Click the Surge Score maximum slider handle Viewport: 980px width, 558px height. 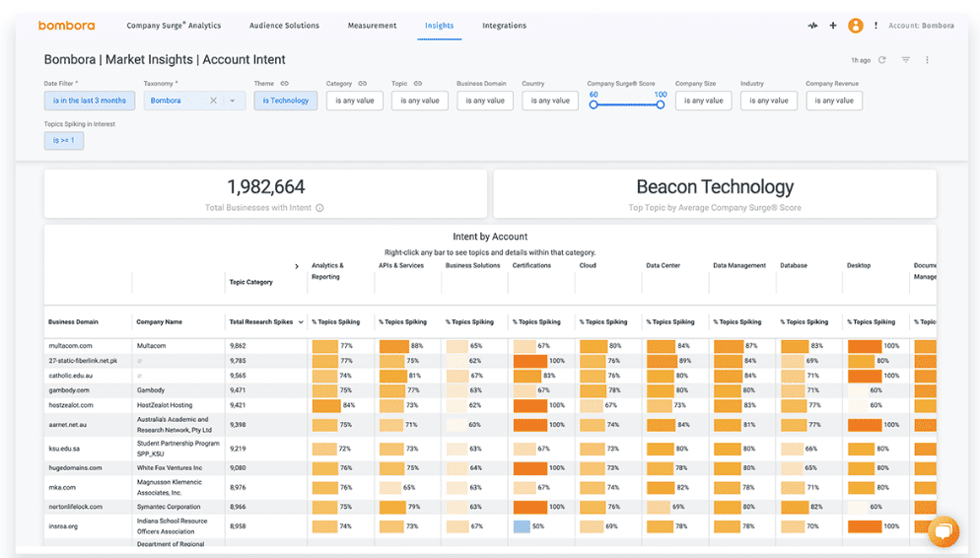660,105
